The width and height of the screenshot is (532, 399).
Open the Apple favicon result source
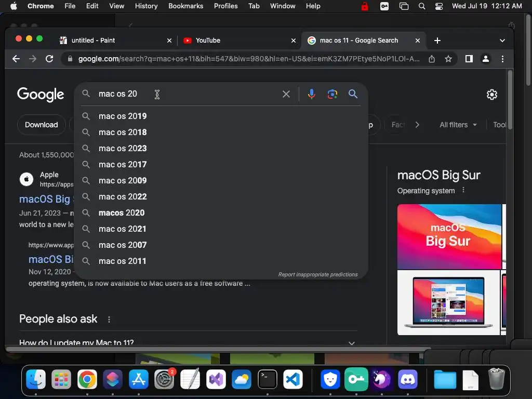point(26,179)
